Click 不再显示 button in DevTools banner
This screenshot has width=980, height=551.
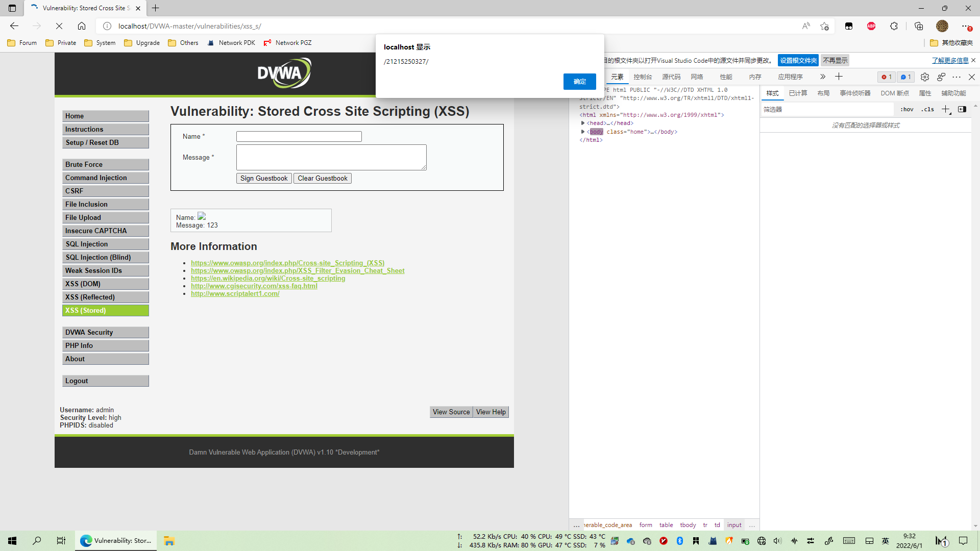point(835,60)
